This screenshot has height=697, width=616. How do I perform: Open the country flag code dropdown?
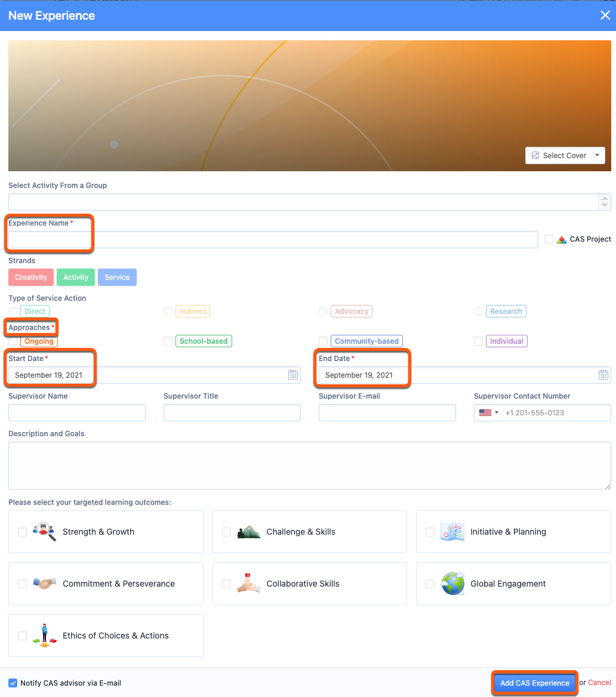coord(489,412)
